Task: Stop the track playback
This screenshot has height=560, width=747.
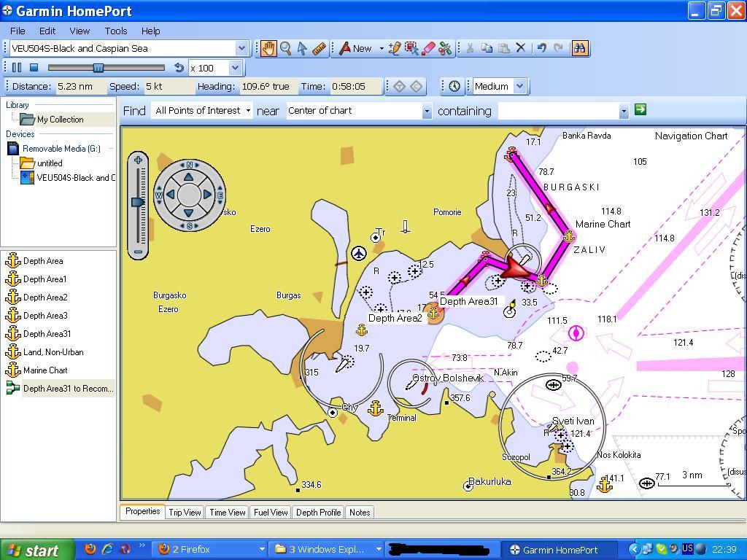Action: click(x=34, y=68)
